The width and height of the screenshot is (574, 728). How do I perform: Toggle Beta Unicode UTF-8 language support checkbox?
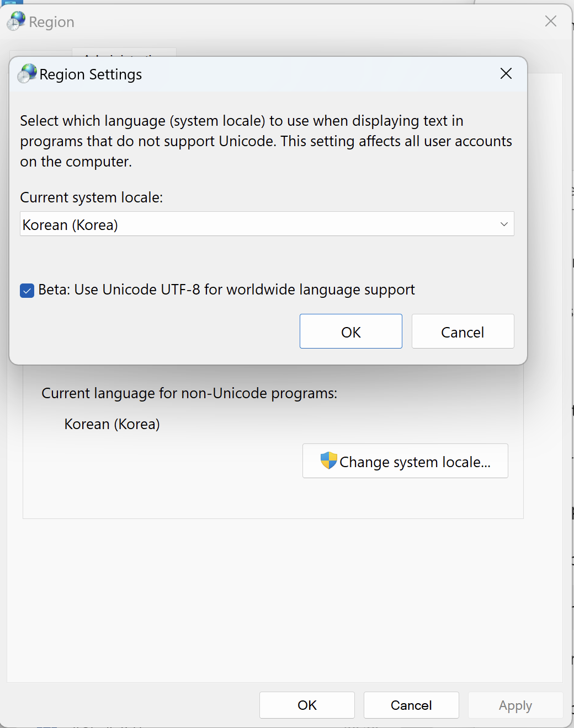point(26,290)
